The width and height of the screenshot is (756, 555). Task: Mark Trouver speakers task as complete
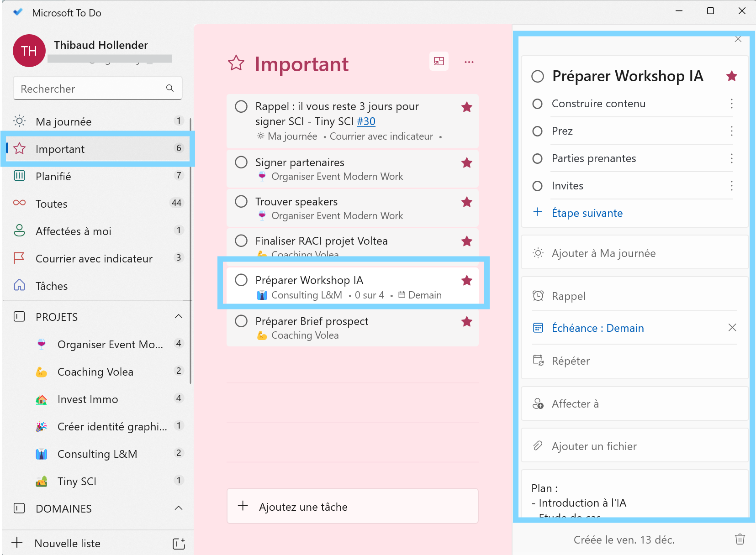click(x=241, y=202)
